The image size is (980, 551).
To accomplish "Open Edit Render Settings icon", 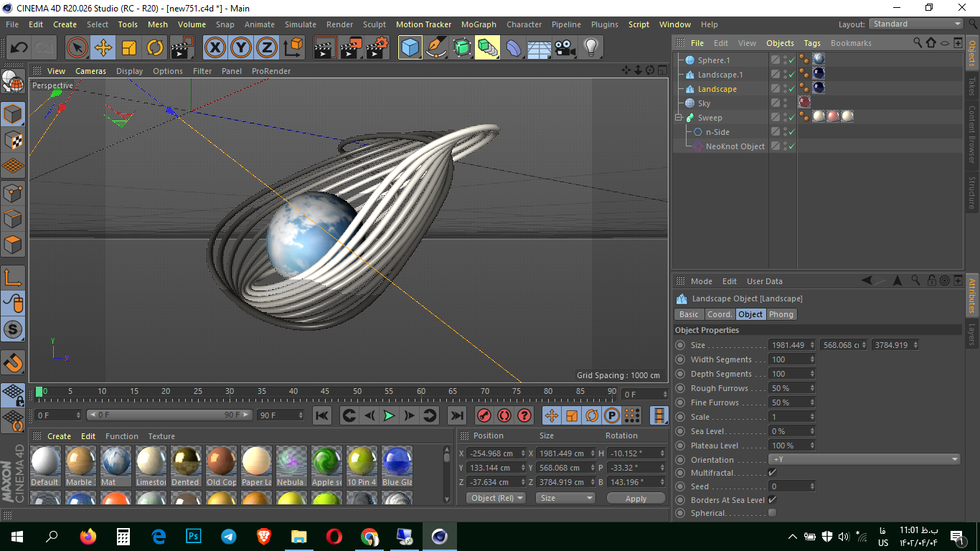I will click(377, 48).
